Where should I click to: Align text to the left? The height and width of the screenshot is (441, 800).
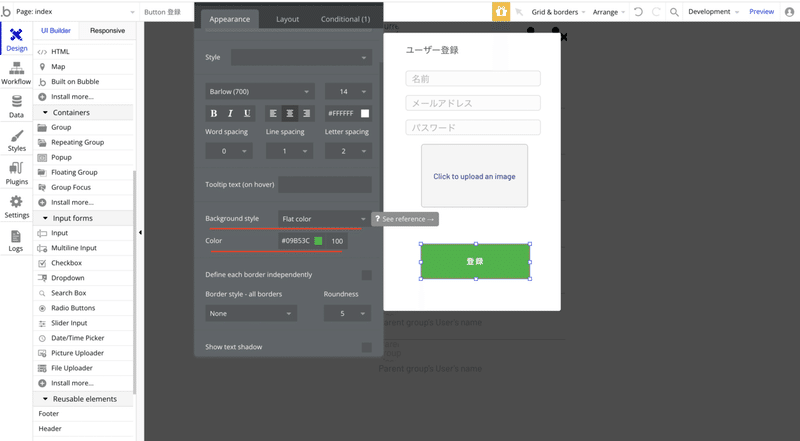click(x=273, y=113)
